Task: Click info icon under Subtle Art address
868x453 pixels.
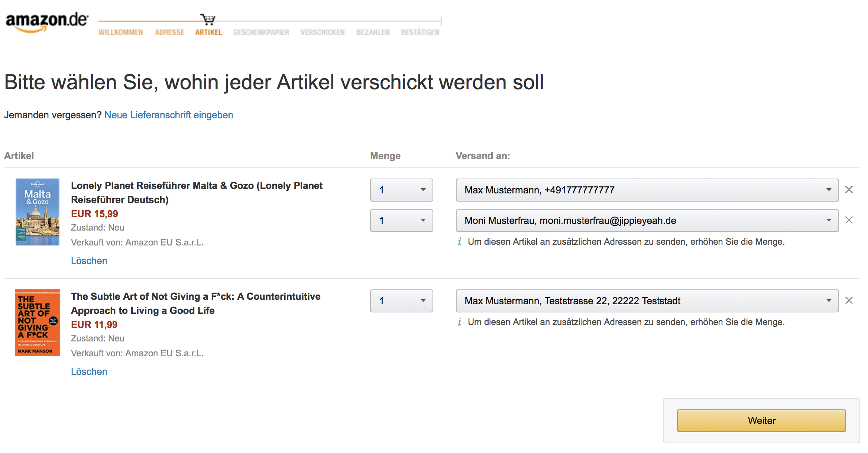Action: tap(460, 322)
